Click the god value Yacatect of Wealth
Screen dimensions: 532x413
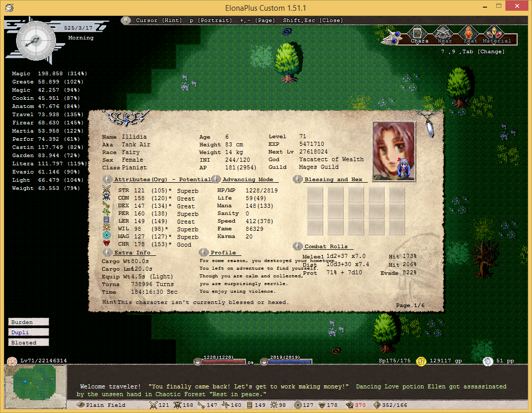tap(331, 159)
